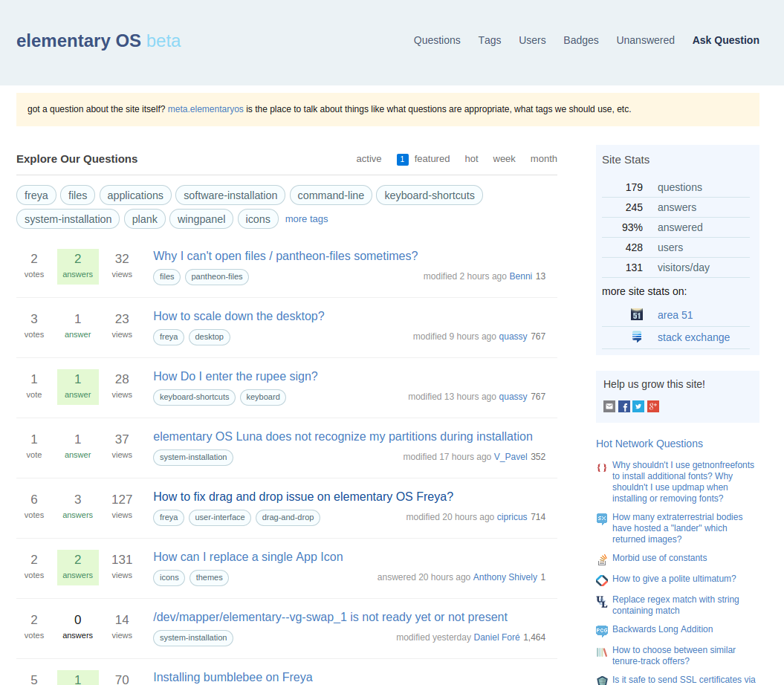Click the user-interface tag
784x685 pixels.
pyautogui.click(x=220, y=518)
